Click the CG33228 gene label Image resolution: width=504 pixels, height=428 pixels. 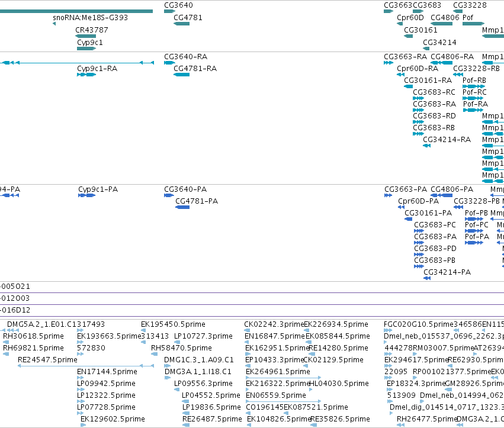click(x=470, y=5)
